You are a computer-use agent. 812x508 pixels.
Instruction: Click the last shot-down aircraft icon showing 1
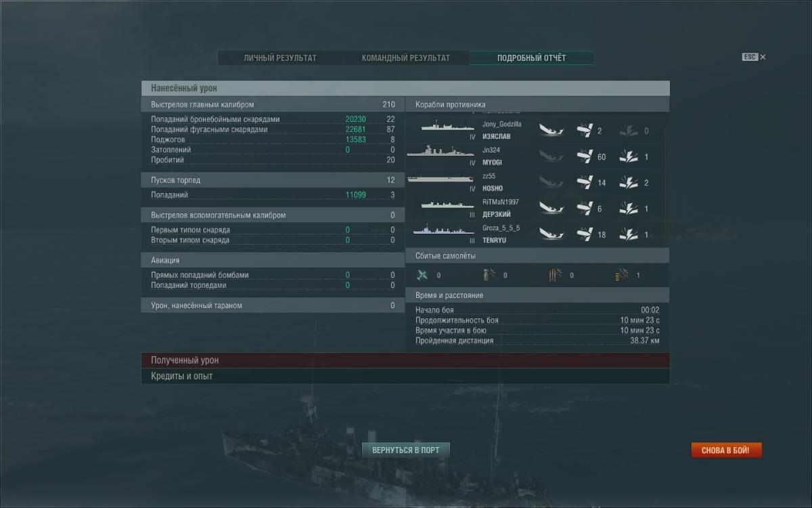621,275
